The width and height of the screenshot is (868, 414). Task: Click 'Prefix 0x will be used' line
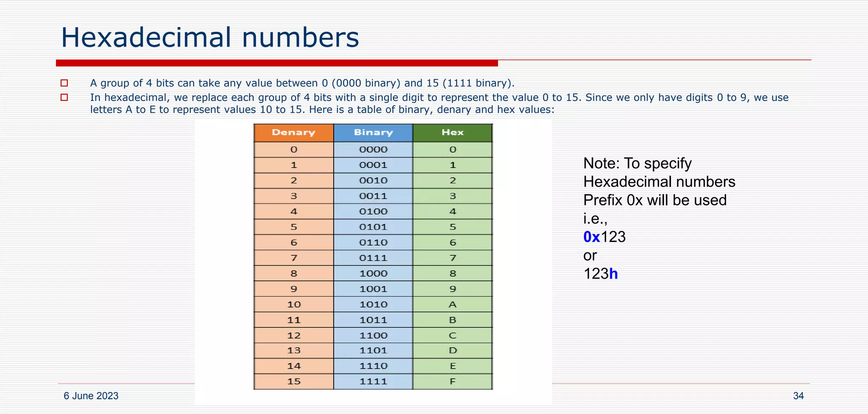click(655, 200)
